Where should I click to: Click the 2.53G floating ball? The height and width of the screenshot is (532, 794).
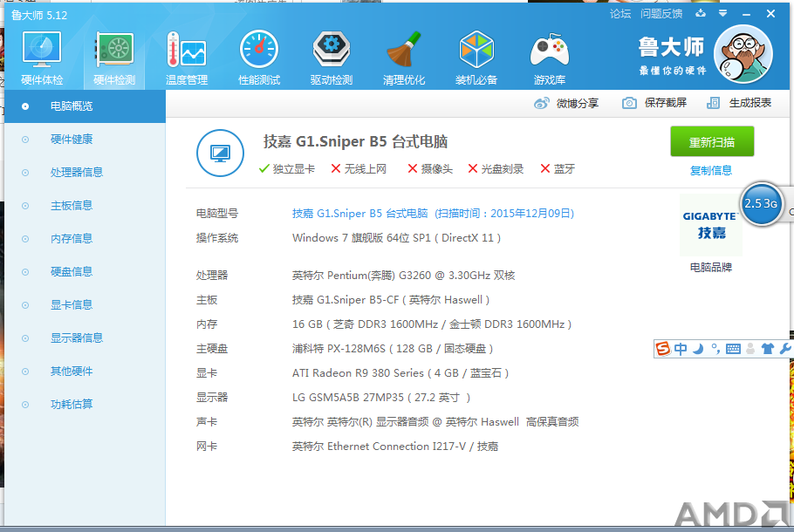pyautogui.click(x=761, y=204)
